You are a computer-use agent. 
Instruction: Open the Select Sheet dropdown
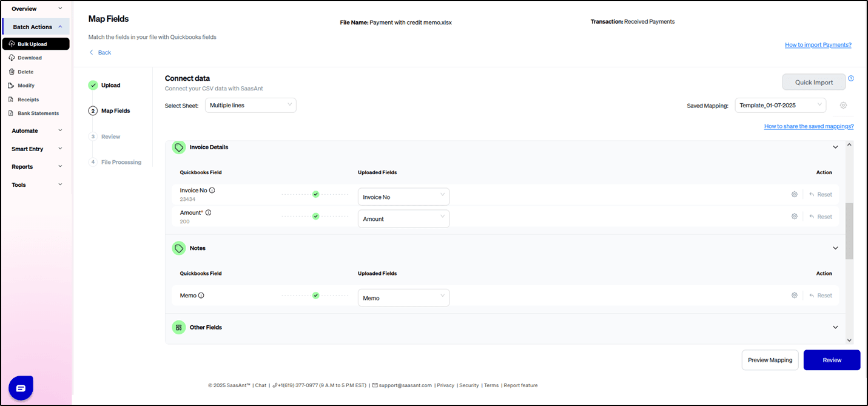point(250,106)
